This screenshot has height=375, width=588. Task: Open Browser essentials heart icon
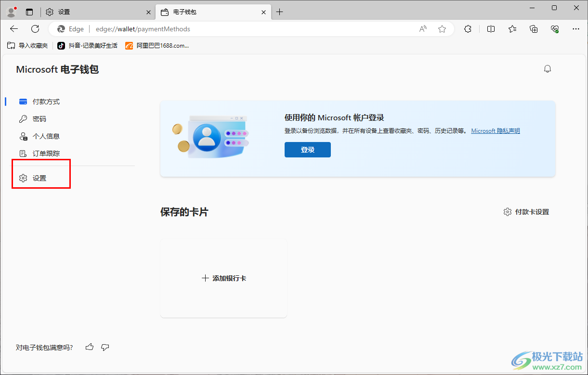click(554, 29)
